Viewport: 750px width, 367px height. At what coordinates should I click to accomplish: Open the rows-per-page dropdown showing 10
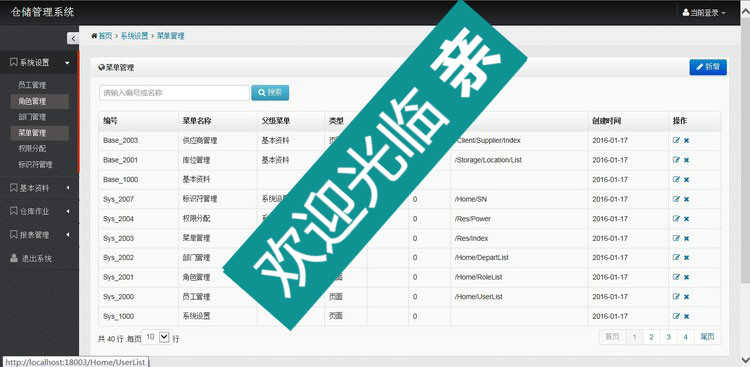pyautogui.click(x=157, y=337)
